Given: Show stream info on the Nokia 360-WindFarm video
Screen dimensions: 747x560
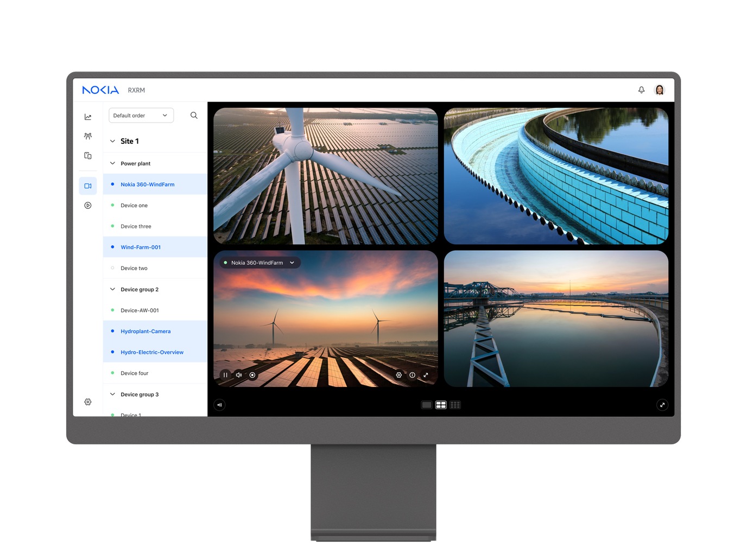Looking at the screenshot, I should 413,375.
